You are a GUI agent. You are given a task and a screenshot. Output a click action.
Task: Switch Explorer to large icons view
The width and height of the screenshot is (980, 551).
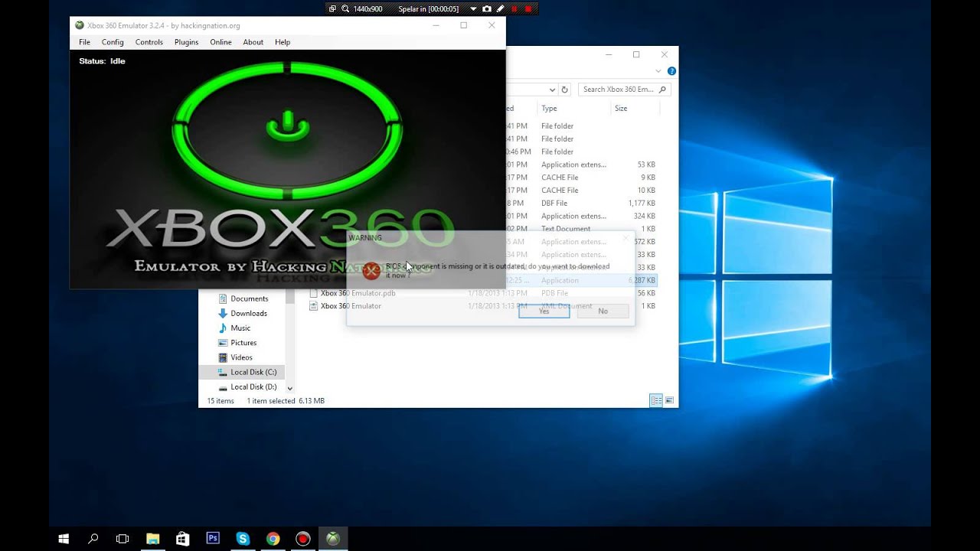(x=669, y=400)
